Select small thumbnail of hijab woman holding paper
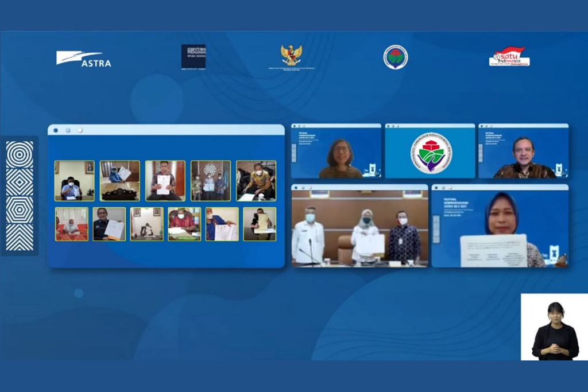Viewport: 588px width, 392px height. (x=119, y=181)
